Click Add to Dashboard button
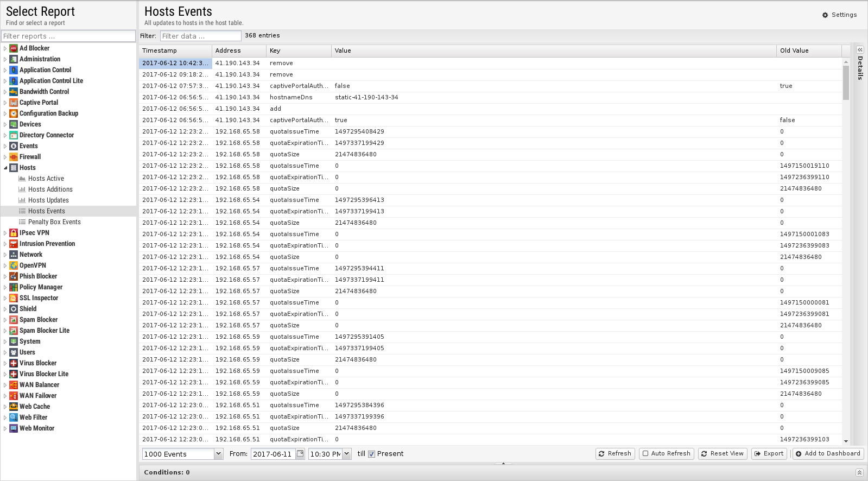Viewport: 868px width, 481px height. click(x=827, y=453)
